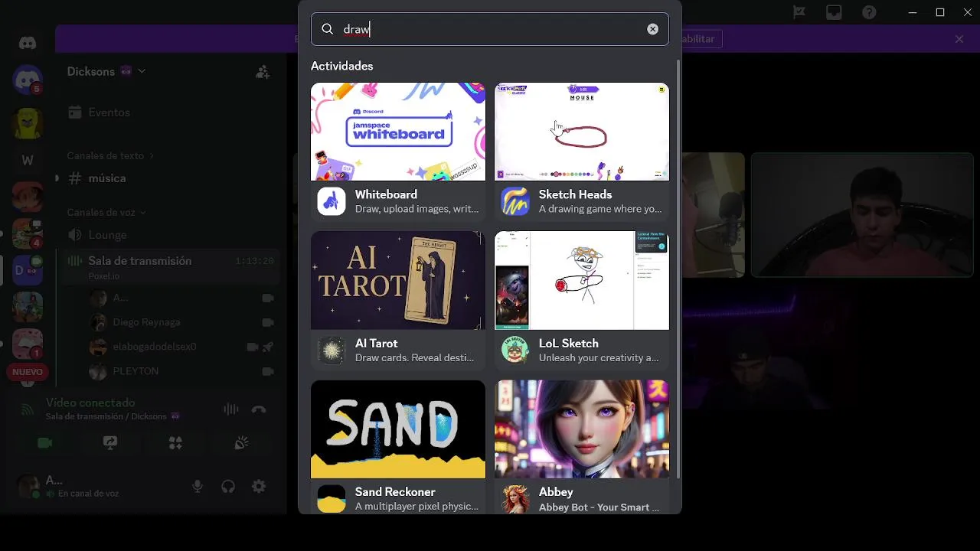Collapse the Canales de voz category

106,212
